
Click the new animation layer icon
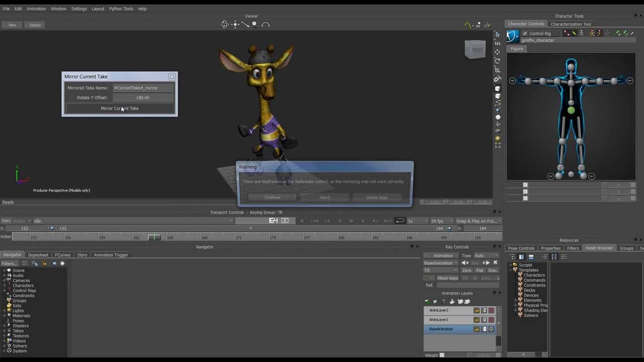click(427, 302)
